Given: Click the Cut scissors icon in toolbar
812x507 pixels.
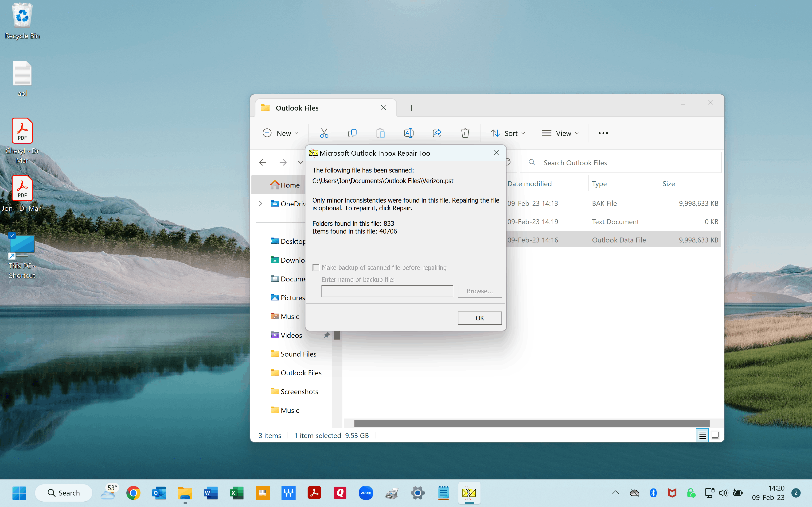Looking at the screenshot, I should [324, 133].
